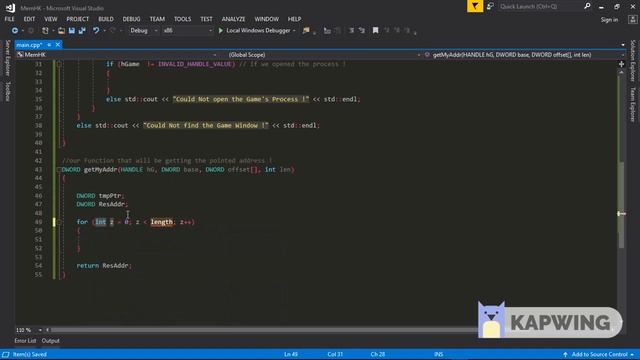Click the Quick Launch magnifier icon
This screenshot has height=360, width=640.
[x=587, y=6]
